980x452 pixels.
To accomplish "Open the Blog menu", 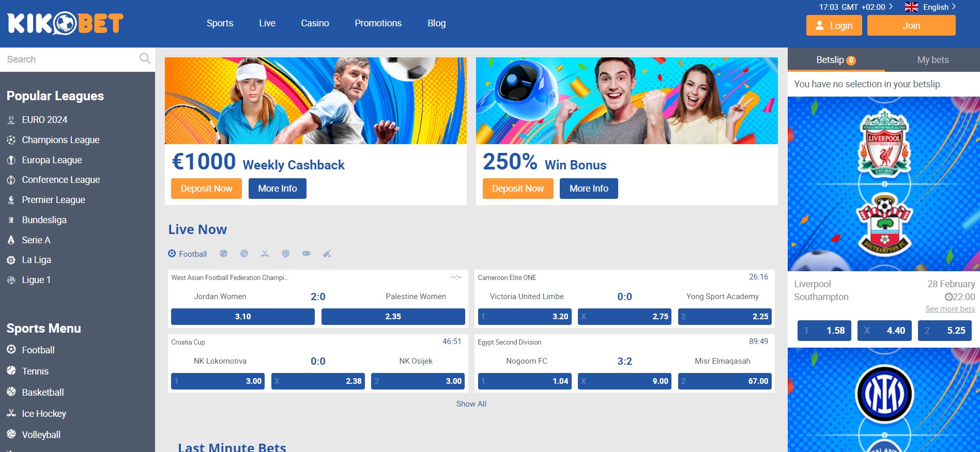I will point(436,23).
